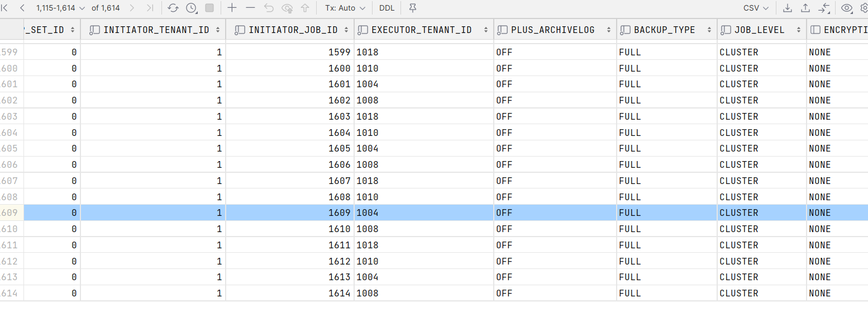This screenshot has height=335, width=868.
Task: Click the Export Data download icon
Action: 788,8
